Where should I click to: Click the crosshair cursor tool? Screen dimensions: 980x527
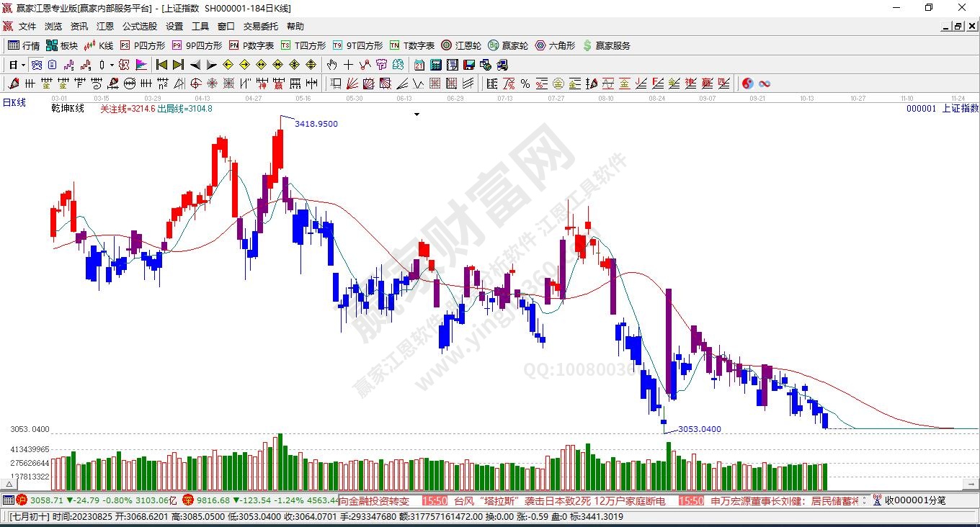coord(349,65)
